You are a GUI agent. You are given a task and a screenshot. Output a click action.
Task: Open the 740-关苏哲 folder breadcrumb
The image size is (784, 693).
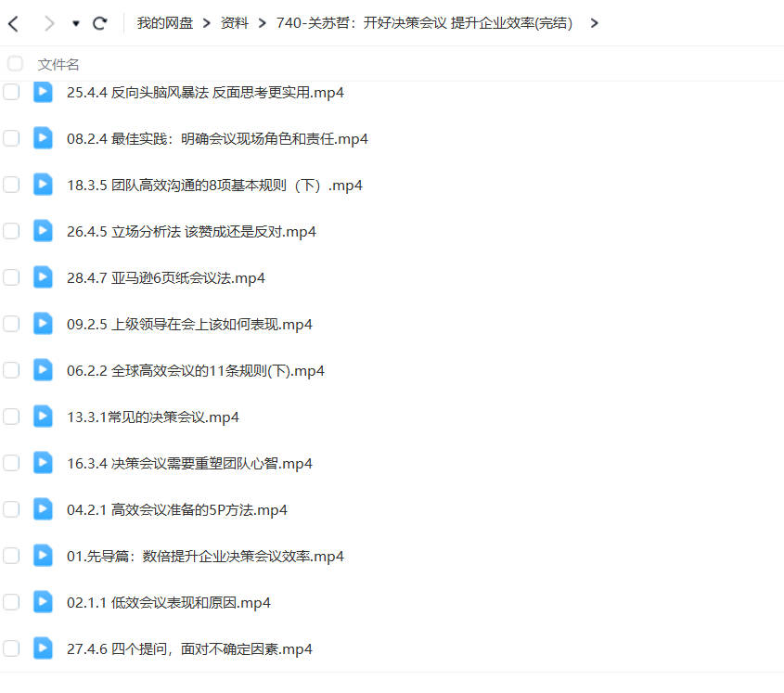(424, 23)
